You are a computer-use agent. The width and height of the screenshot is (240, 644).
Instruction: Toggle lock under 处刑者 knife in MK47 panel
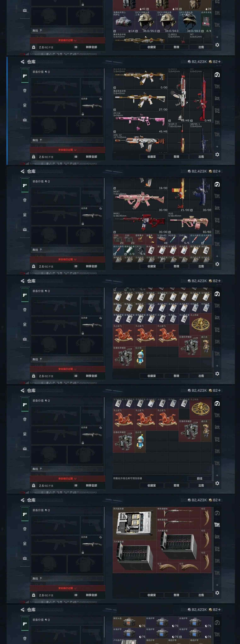pos(83,223)
